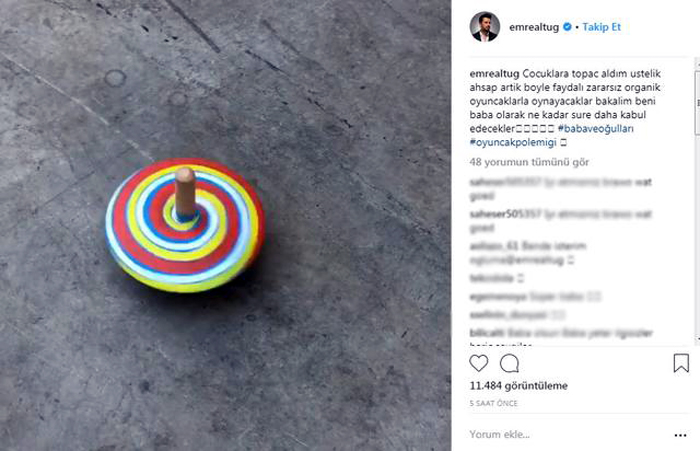Viewport: 700px width, 451px height.
Task: Play the spinning top video
Action: pyautogui.click(x=225, y=225)
